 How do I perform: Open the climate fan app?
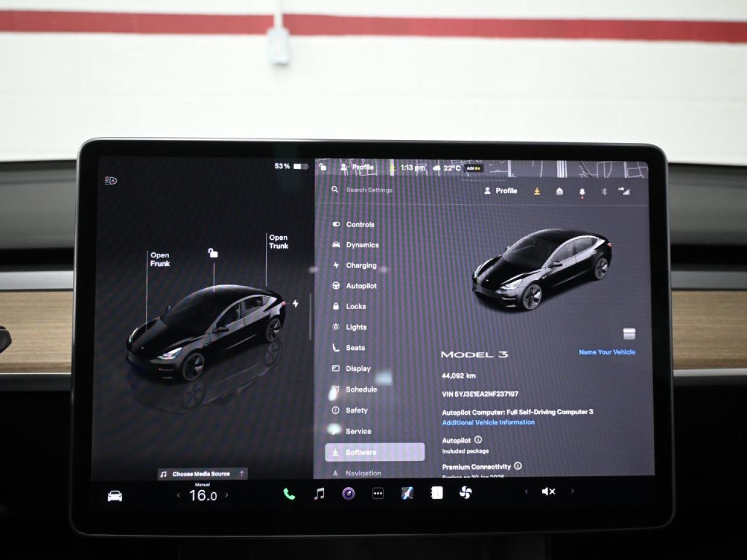pos(466,492)
